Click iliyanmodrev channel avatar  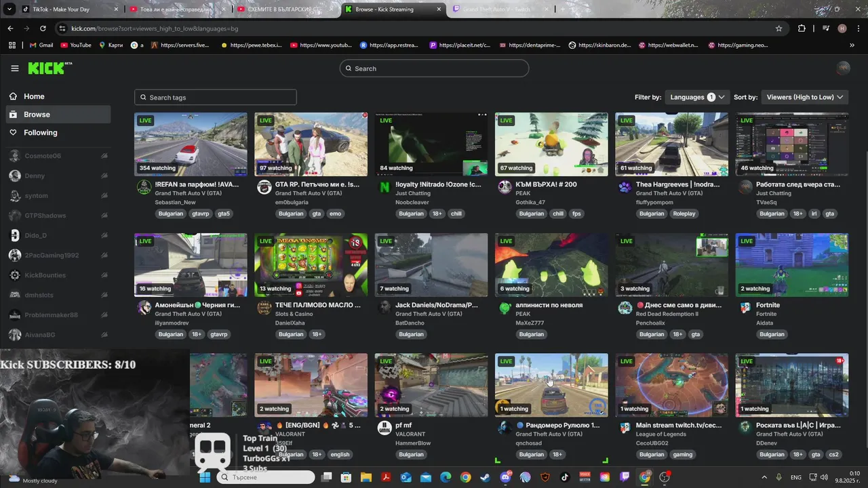pyautogui.click(x=144, y=308)
